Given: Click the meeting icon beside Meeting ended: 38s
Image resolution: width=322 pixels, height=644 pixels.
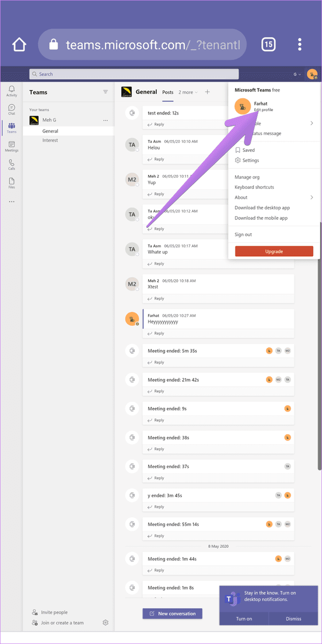Looking at the screenshot, I should 132,437.
